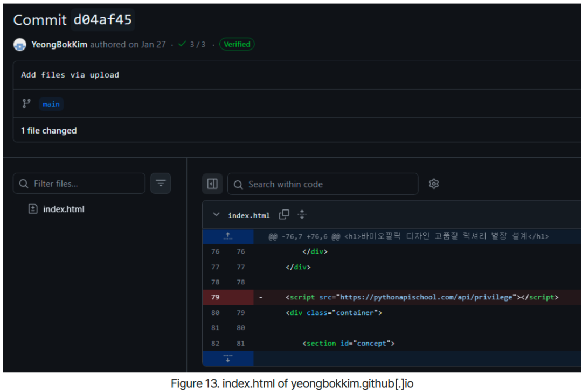Open diff view settings gear

point(434,184)
